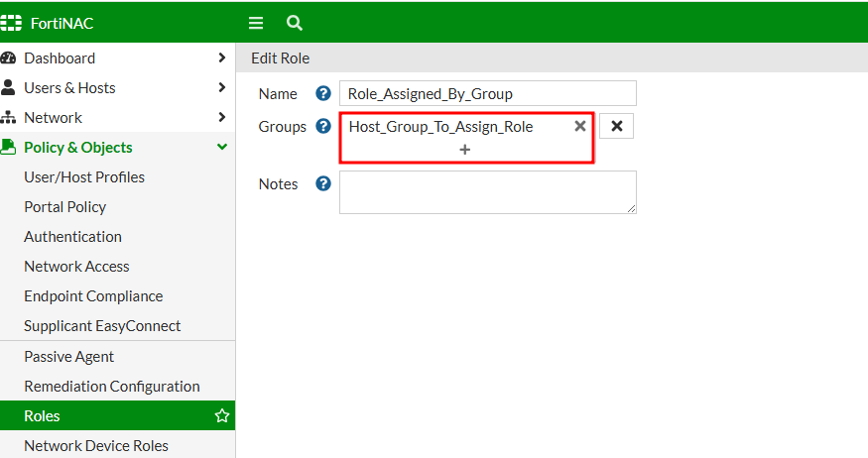The width and height of the screenshot is (868, 458).
Task: Click the help icon next to Name
Action: [x=322, y=94]
